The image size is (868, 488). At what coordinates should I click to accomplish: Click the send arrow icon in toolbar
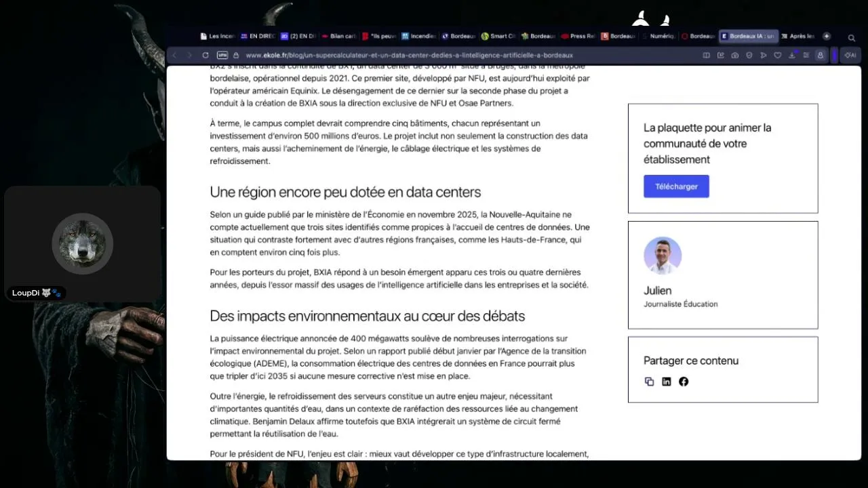[764, 56]
